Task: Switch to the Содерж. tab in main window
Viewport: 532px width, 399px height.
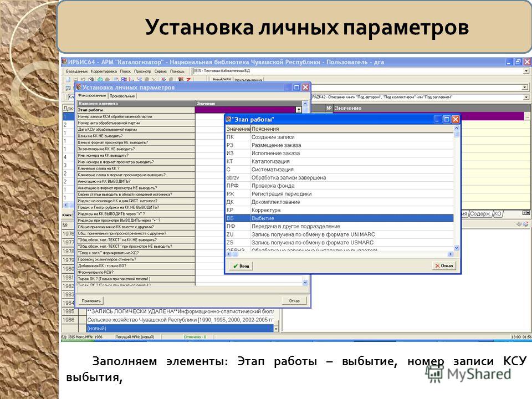Action: click(x=480, y=214)
